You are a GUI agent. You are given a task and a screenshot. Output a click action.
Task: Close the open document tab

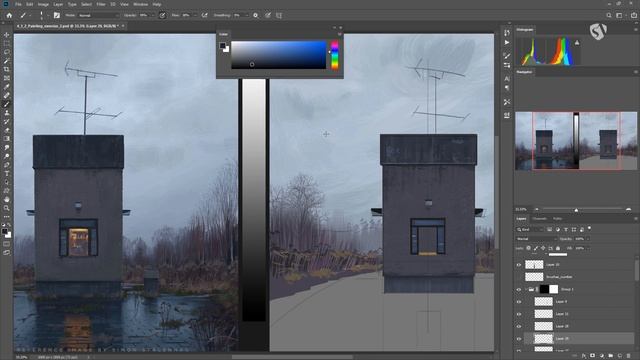(x=123, y=26)
